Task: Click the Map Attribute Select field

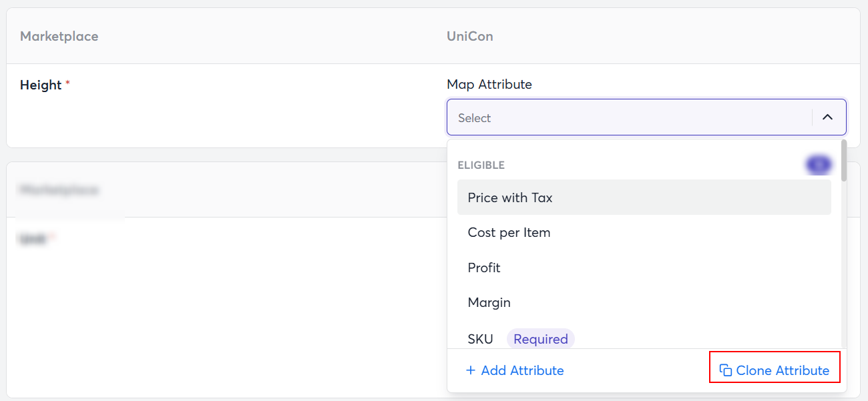Action: point(628,117)
